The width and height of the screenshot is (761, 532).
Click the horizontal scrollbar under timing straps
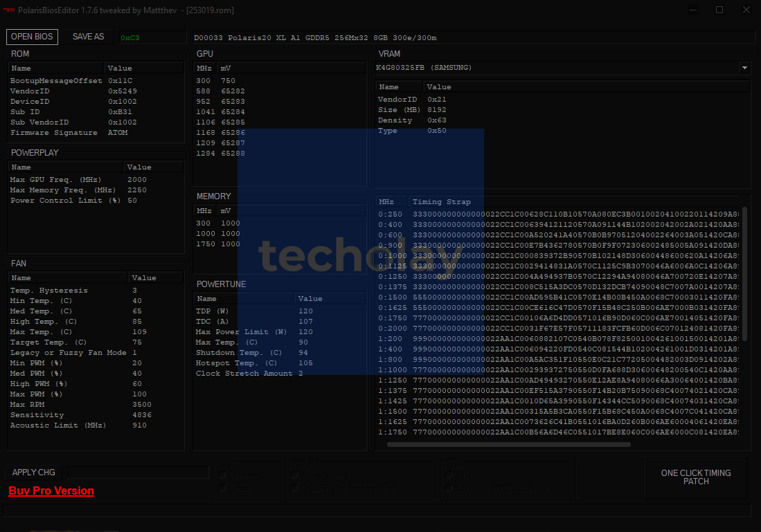click(509, 444)
